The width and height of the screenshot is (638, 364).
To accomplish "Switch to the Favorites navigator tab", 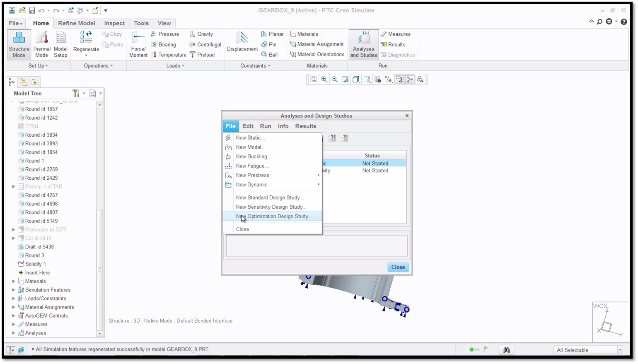I will click(x=35, y=82).
